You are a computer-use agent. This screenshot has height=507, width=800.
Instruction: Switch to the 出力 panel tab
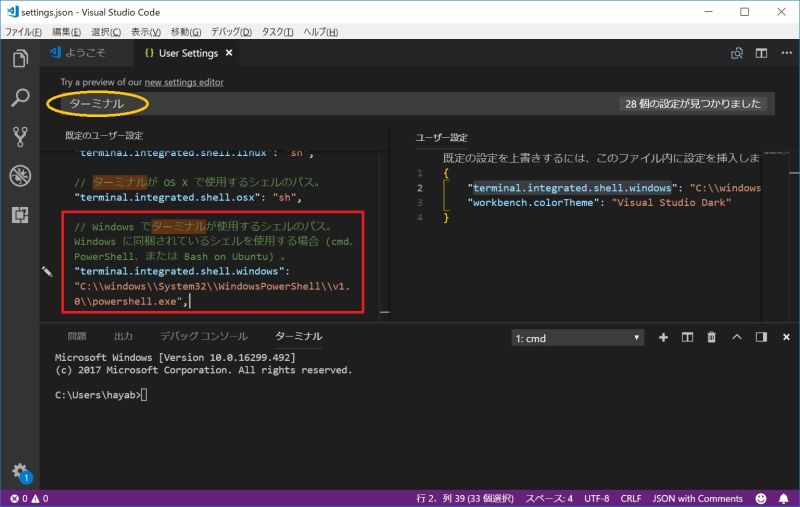(123, 336)
